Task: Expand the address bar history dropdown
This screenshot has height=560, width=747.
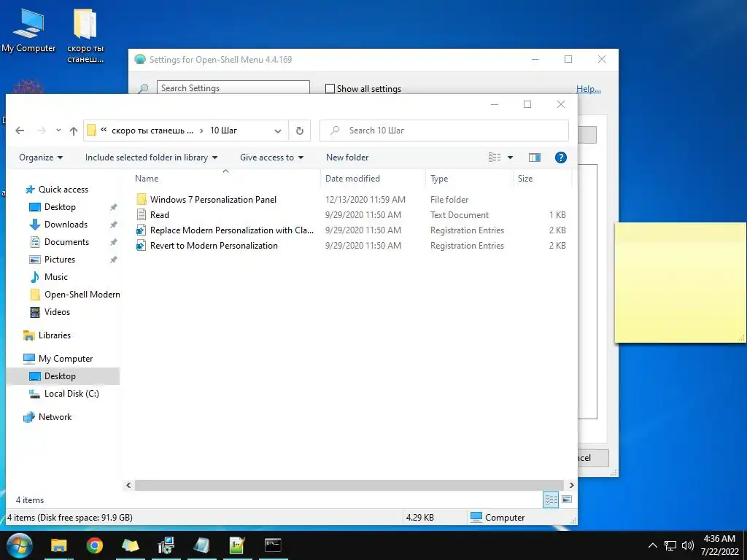Action: [278, 131]
